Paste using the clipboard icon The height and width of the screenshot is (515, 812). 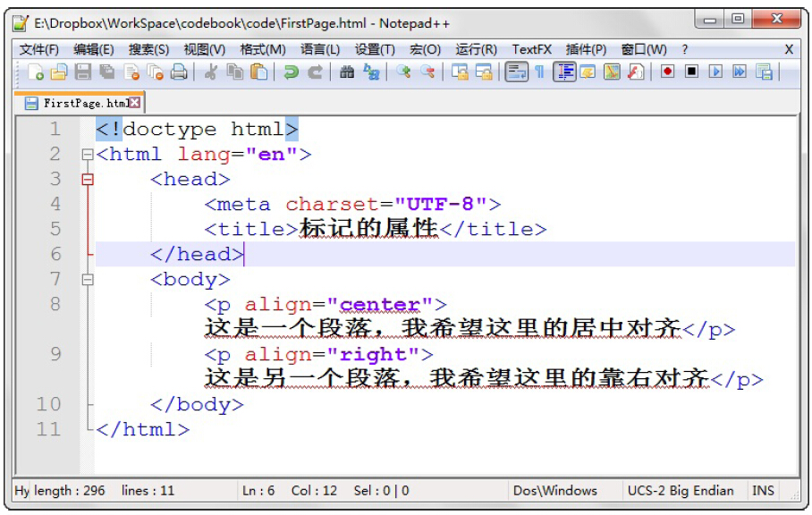(x=259, y=72)
